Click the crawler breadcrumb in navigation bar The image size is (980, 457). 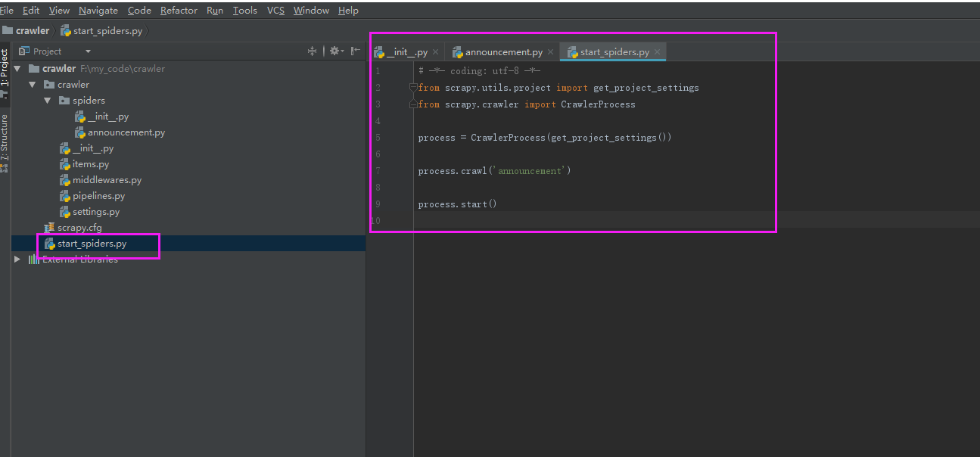click(x=26, y=31)
